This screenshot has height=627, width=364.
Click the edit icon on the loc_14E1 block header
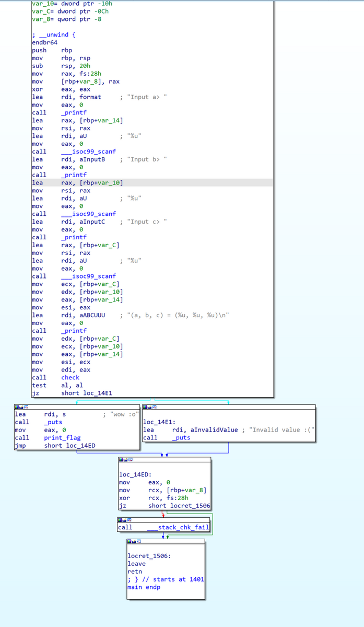[x=149, y=407]
